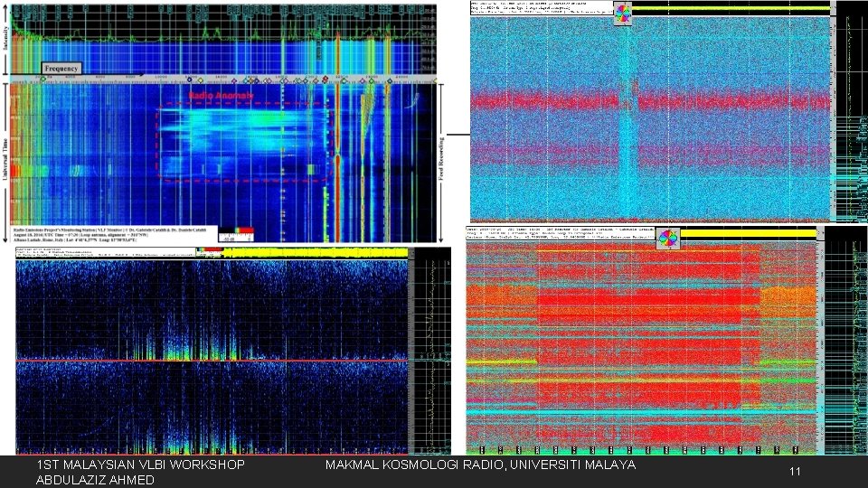Select the blue VLF radio anomaly spectrogram
Viewport: 868px width, 488px height.
pyautogui.click(x=223, y=124)
